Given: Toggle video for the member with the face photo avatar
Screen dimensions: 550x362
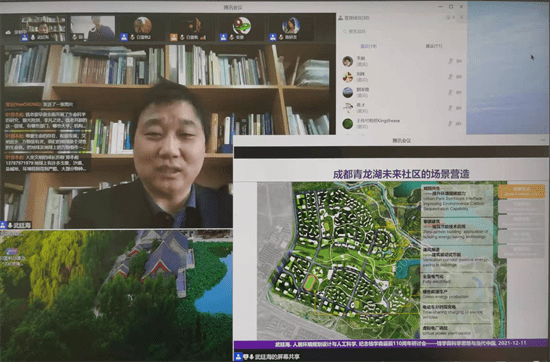Looking at the screenshot, I should [x=459, y=61].
